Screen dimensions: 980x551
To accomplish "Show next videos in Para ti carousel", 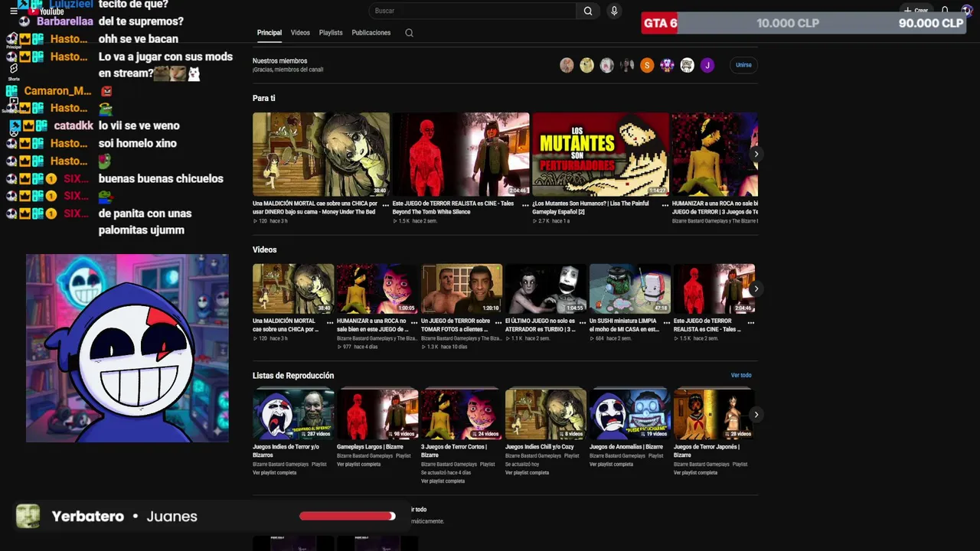I will (x=756, y=154).
